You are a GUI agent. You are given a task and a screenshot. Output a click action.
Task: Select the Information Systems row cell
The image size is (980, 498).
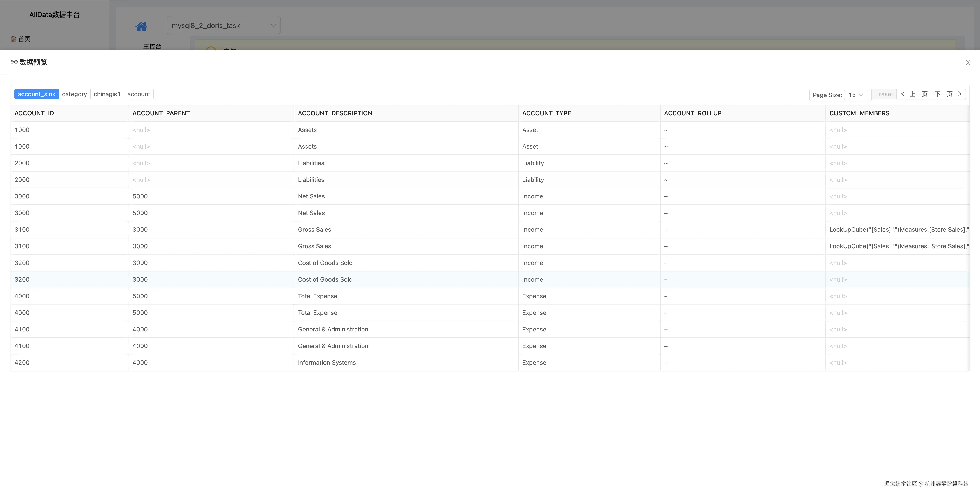(327, 363)
